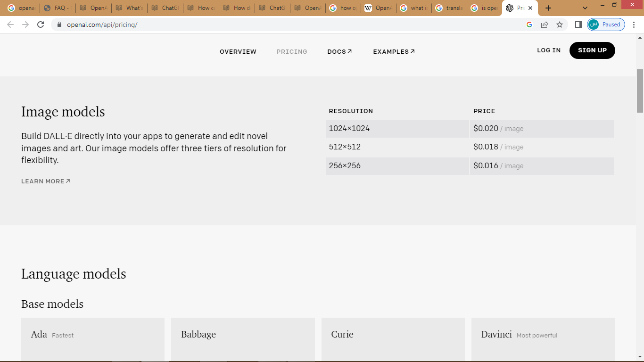Open the Examples external link
The width and height of the screenshot is (644, 362).
click(394, 52)
